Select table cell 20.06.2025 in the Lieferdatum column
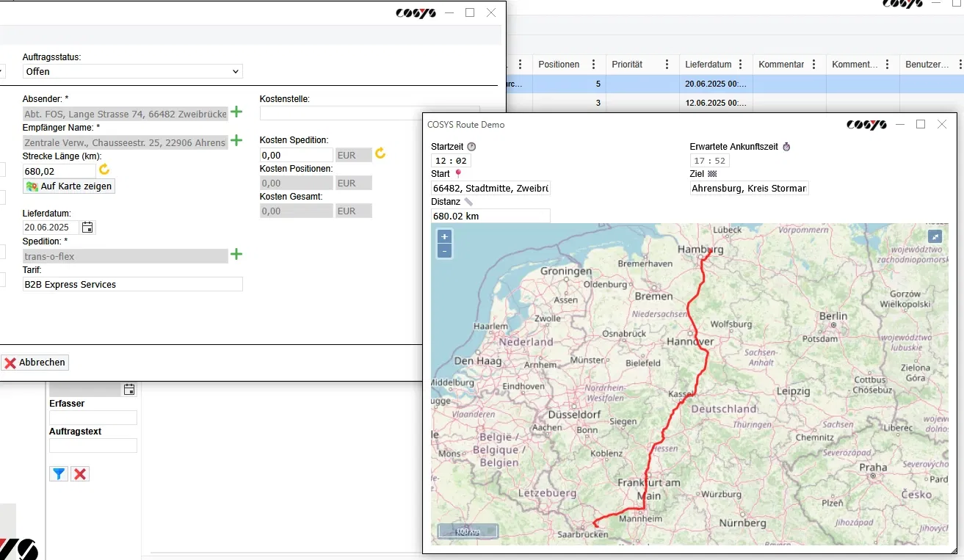This screenshot has height=560, width=964. pyautogui.click(x=716, y=84)
